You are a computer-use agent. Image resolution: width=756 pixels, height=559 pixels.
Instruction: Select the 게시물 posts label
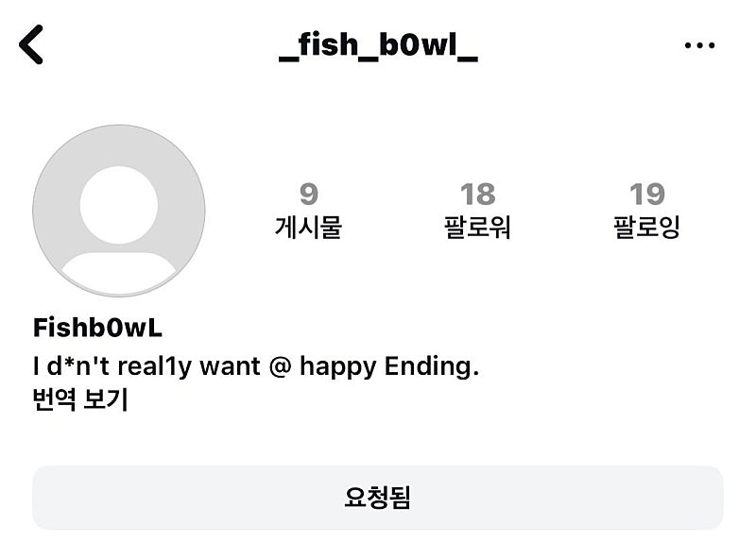click(x=308, y=228)
